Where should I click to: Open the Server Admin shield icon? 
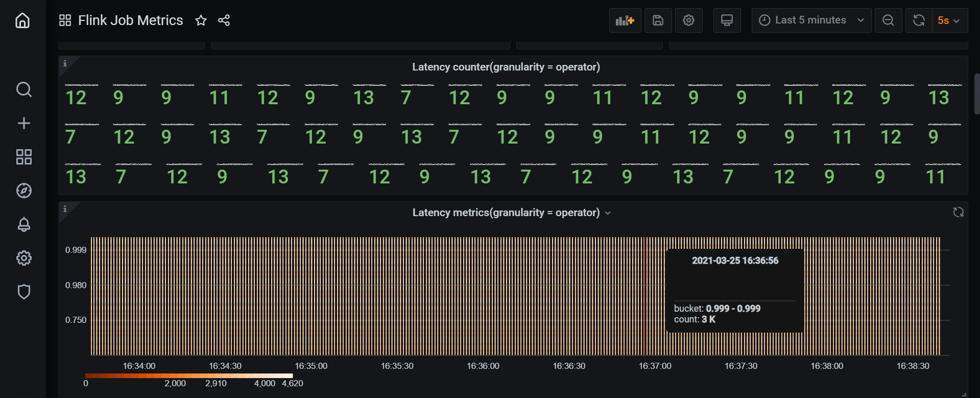24,292
